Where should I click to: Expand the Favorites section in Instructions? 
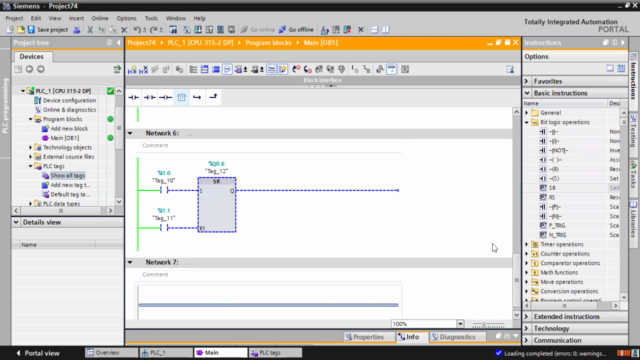[x=527, y=81]
